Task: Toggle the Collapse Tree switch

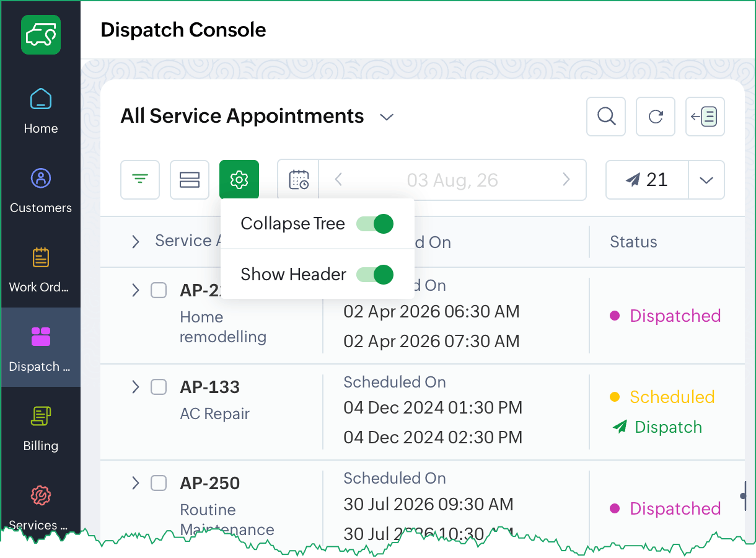Action: [375, 224]
